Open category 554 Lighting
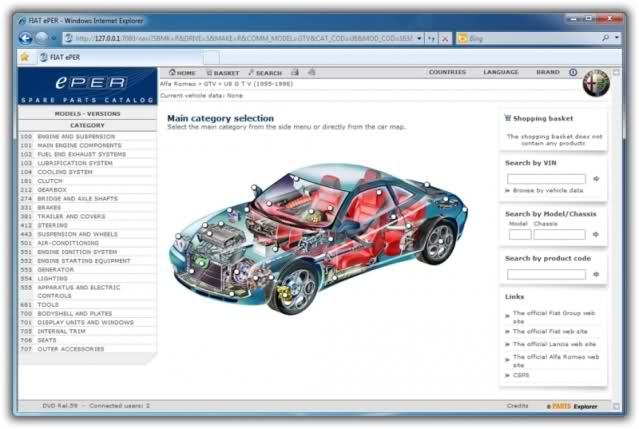 pos(87,279)
